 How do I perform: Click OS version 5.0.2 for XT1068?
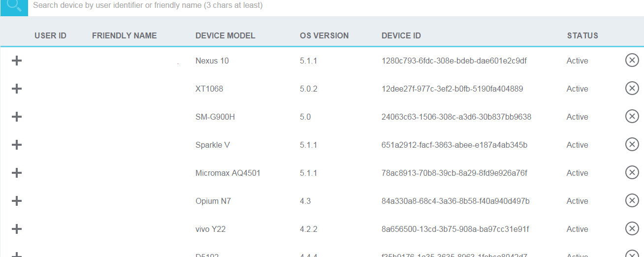pyautogui.click(x=309, y=89)
